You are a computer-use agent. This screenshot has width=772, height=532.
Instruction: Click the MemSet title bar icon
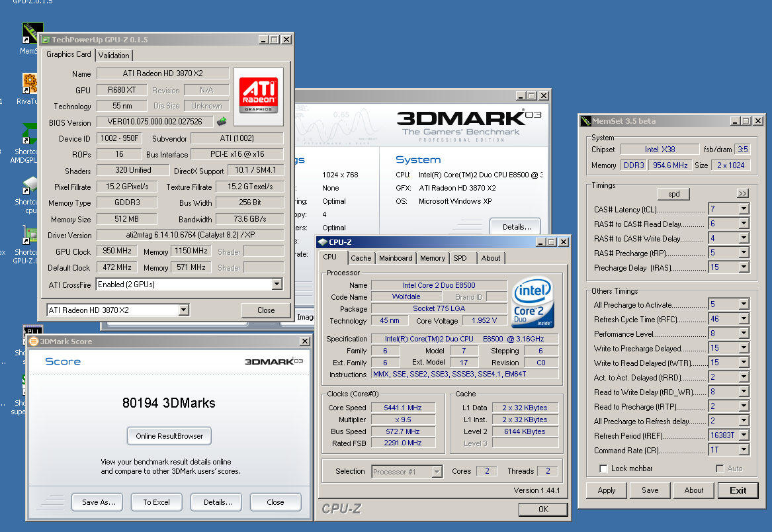tap(586, 120)
